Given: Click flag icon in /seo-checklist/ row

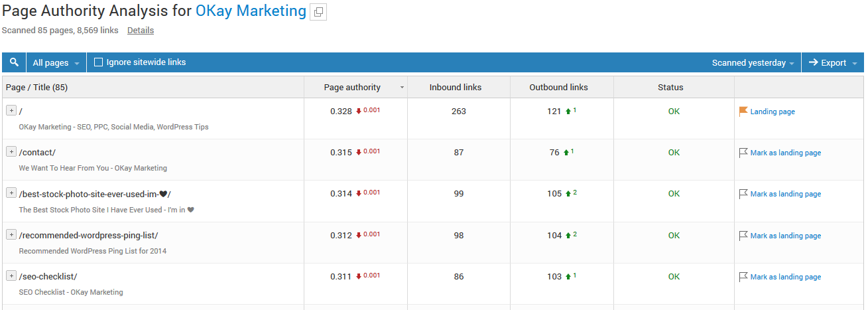Looking at the screenshot, I should (743, 277).
